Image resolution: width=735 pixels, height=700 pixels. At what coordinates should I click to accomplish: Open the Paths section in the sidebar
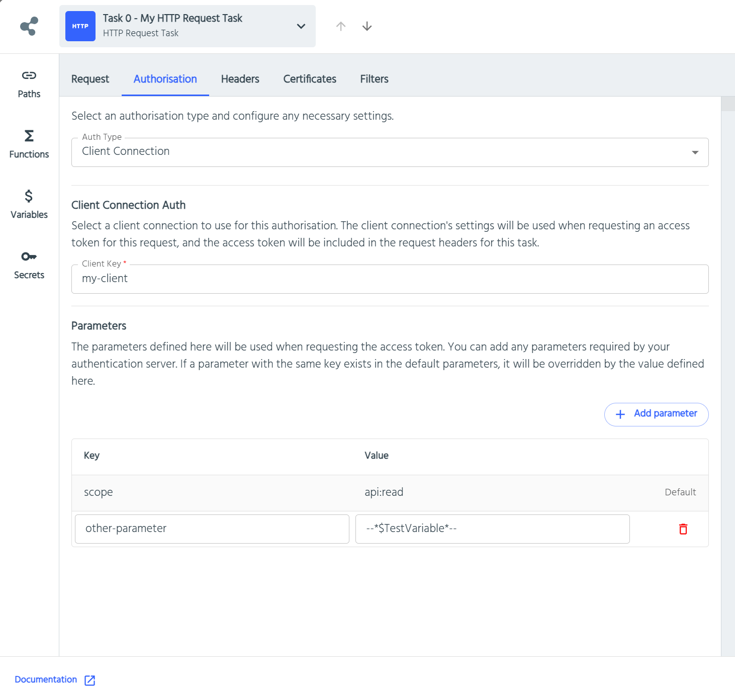click(x=29, y=83)
